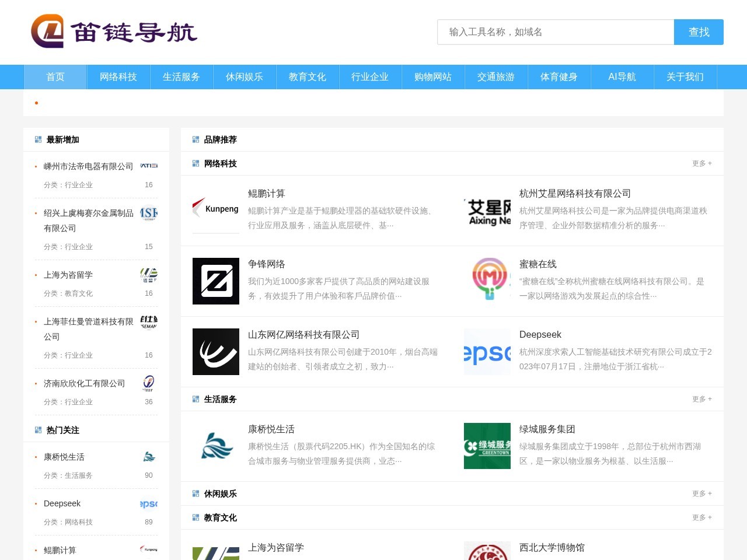Open 济南欣欣化工有限公司 in sidebar
The image size is (747, 560).
[x=85, y=383]
